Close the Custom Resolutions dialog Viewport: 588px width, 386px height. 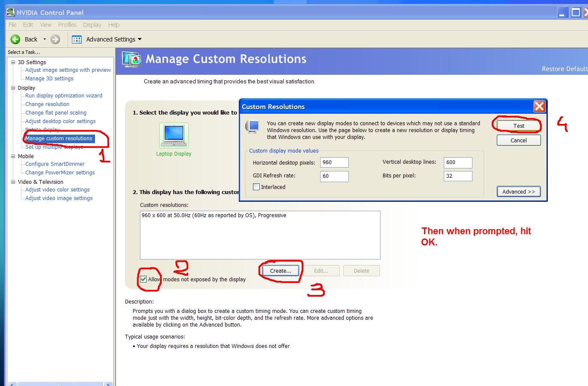coord(539,106)
